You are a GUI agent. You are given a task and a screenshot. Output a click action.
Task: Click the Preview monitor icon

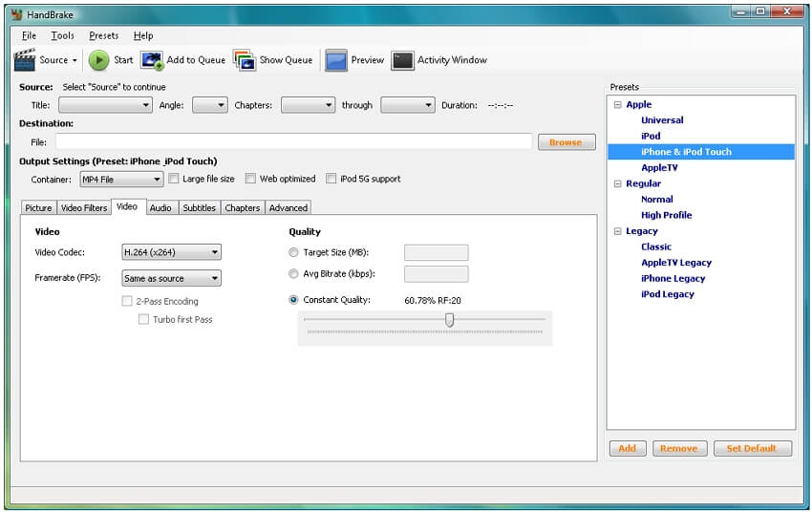336,60
